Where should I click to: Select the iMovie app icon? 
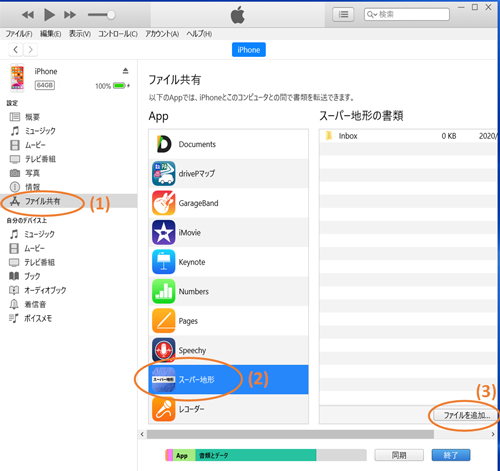[x=163, y=232]
